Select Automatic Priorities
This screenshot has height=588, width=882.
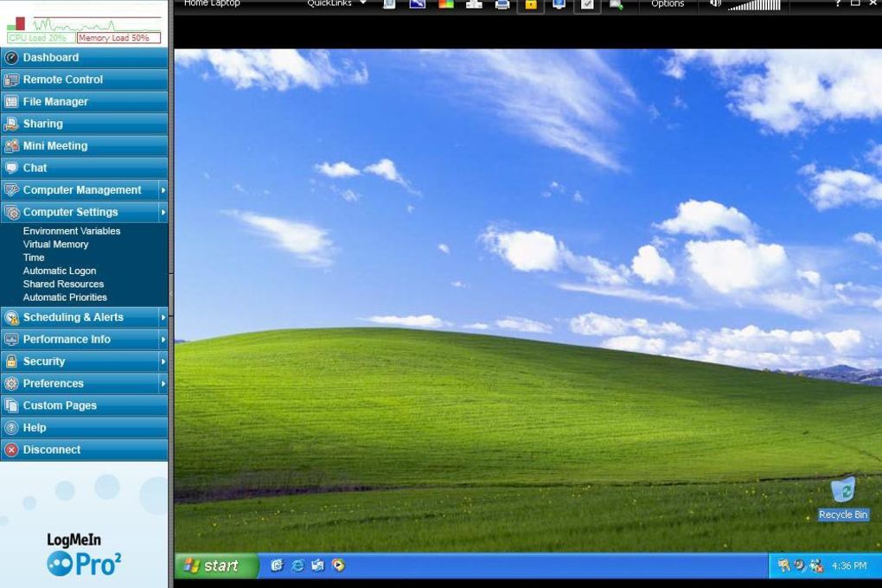click(x=65, y=297)
